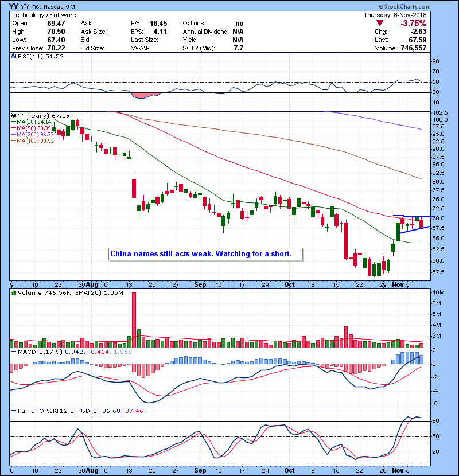
Task: Select the Technology / Software sector label
Action: (x=44, y=15)
